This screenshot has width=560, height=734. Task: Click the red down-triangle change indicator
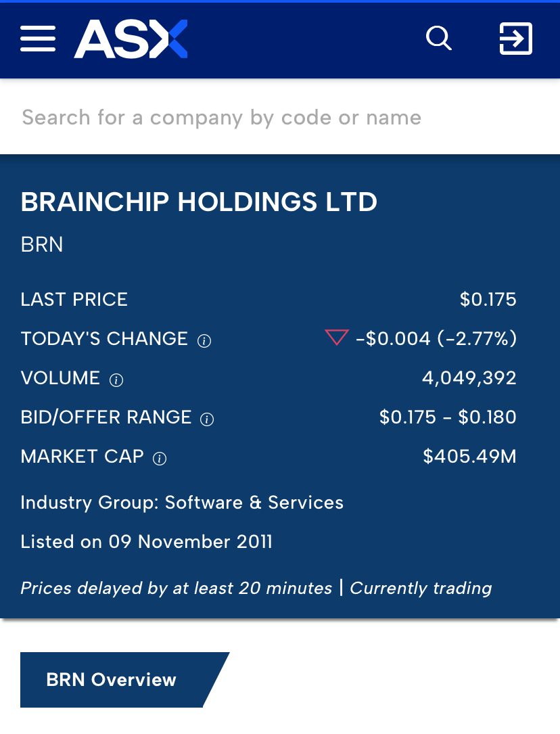coord(336,338)
